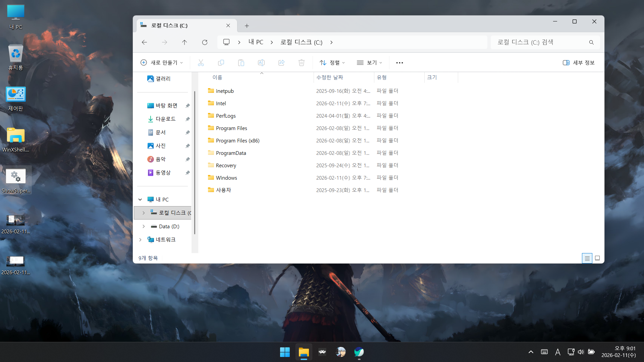The width and height of the screenshot is (644, 362).
Task: Click the Cut scissors icon
Action: click(x=201, y=63)
